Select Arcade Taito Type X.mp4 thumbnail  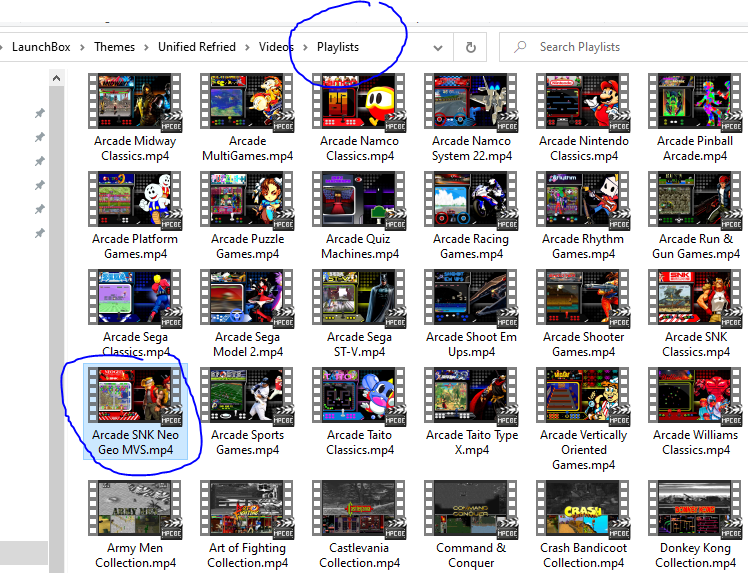click(471, 395)
